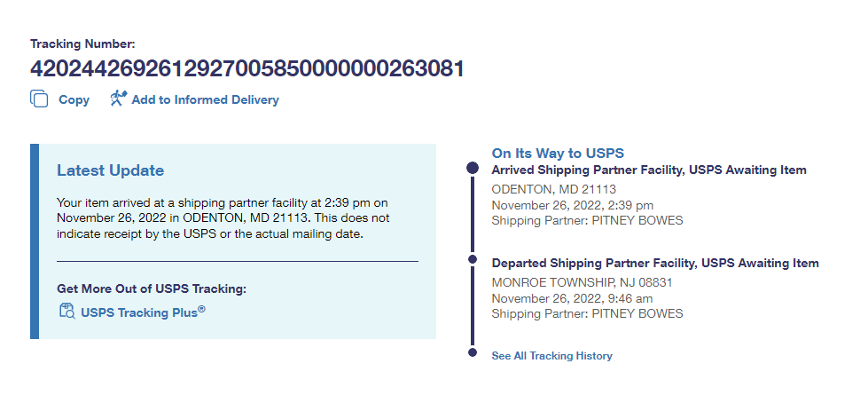Image resolution: width=868 pixels, height=395 pixels.
Task: Click the Copy icon under tracking number
Action: click(39, 99)
